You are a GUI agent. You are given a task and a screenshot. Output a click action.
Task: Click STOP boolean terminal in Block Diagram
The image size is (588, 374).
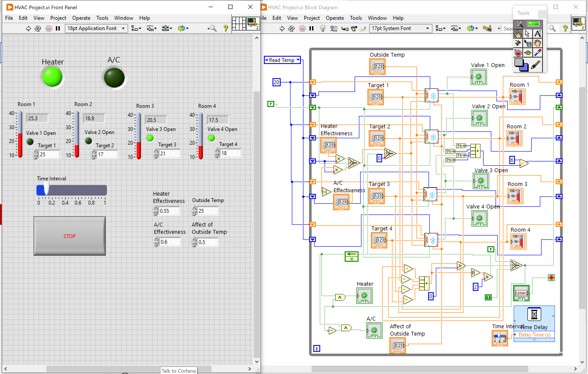pos(521,293)
